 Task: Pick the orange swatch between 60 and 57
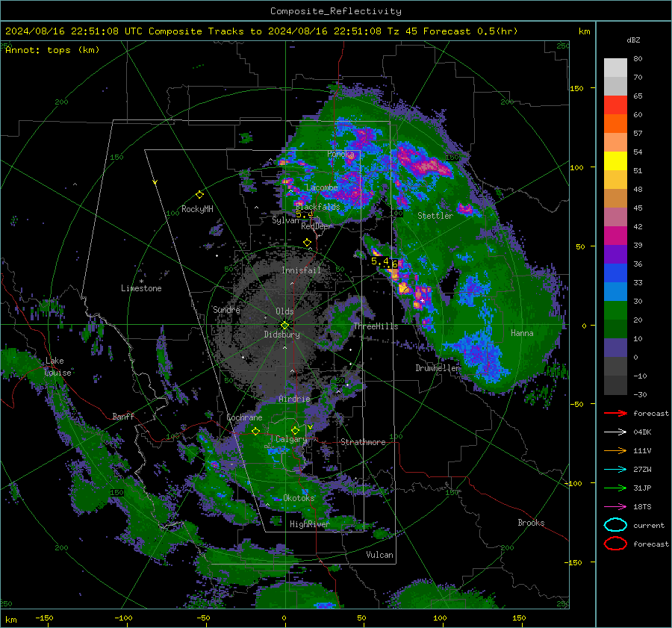[x=615, y=124]
